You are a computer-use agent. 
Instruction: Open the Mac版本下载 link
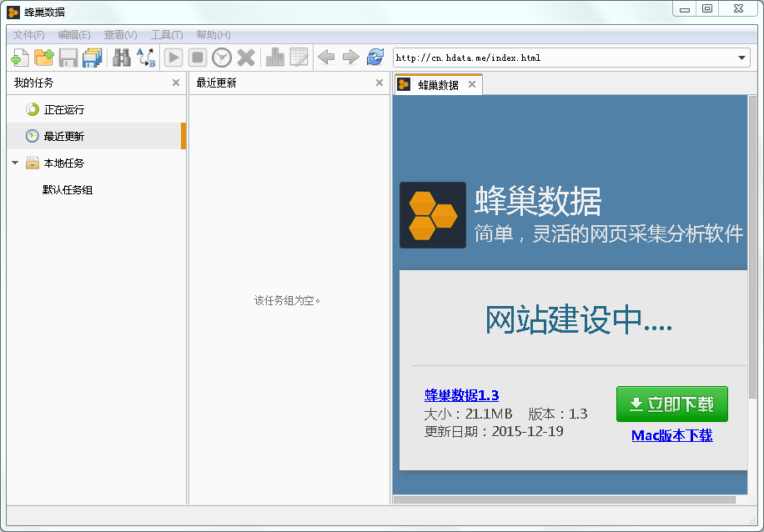click(x=672, y=435)
